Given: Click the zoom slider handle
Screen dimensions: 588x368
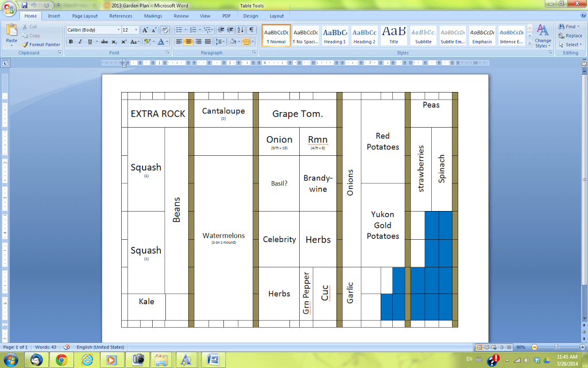Looking at the screenshot, I should coord(556,347).
